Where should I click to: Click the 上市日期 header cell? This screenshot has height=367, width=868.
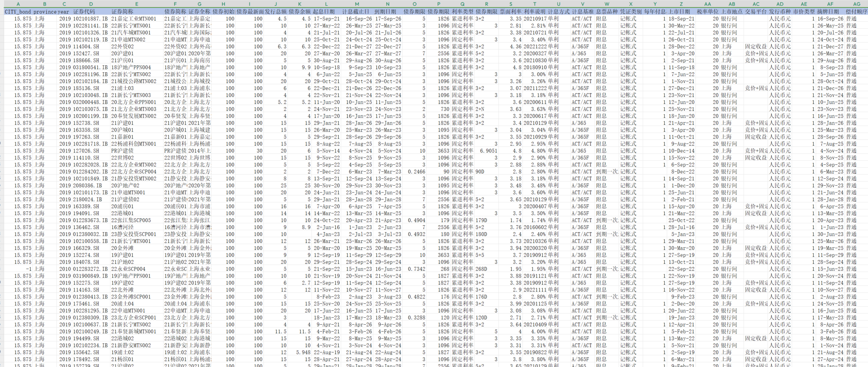[x=681, y=12]
